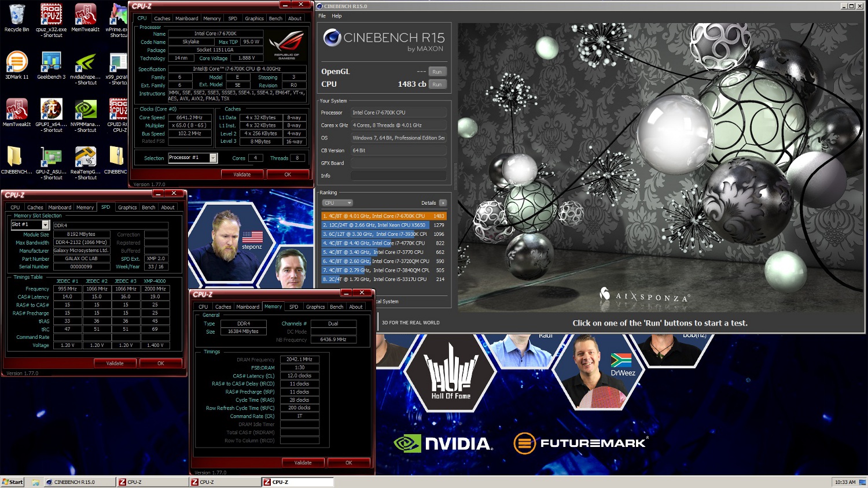Switch to SPD tab in Memory CPU-Z window

click(x=293, y=307)
